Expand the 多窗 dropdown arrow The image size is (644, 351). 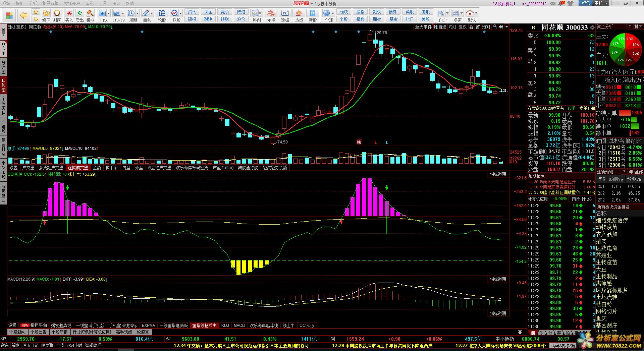pyautogui.click(x=462, y=13)
